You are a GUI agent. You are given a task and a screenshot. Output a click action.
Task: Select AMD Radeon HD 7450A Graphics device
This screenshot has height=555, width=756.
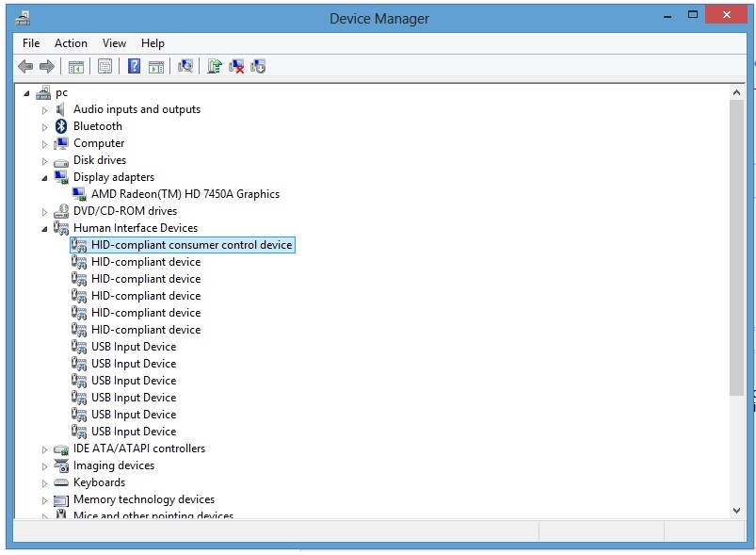(x=185, y=194)
